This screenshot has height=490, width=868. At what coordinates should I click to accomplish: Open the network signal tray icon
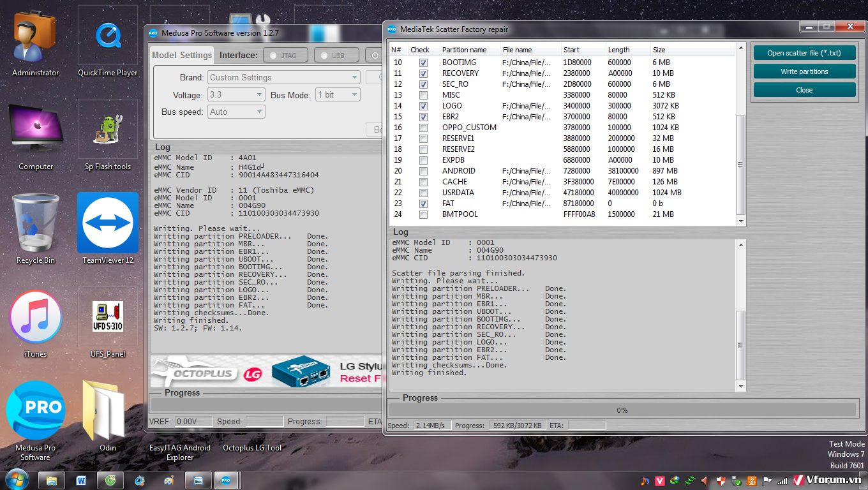(x=782, y=480)
